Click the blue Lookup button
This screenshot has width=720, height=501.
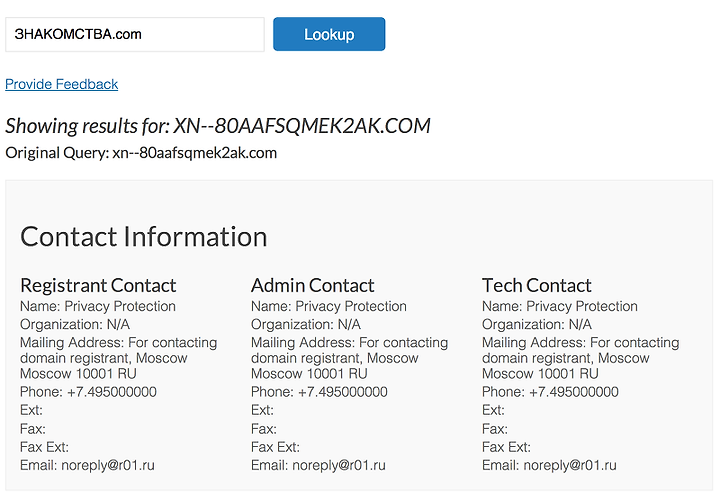pyautogui.click(x=329, y=34)
